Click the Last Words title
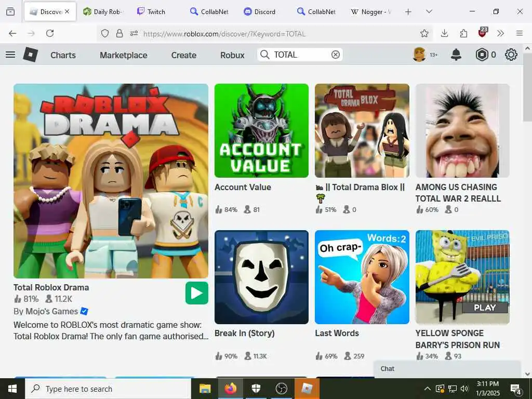The image size is (532, 399). click(337, 333)
